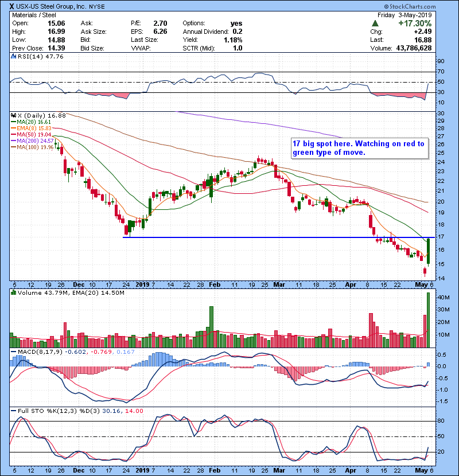Click the Last price 16.88 in header
The image size is (459, 476).
click(x=423, y=40)
